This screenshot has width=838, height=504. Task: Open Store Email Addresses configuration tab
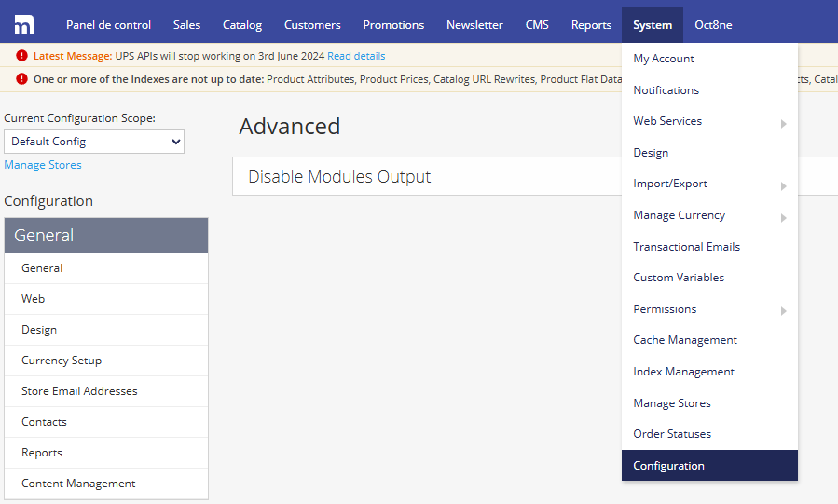79,391
